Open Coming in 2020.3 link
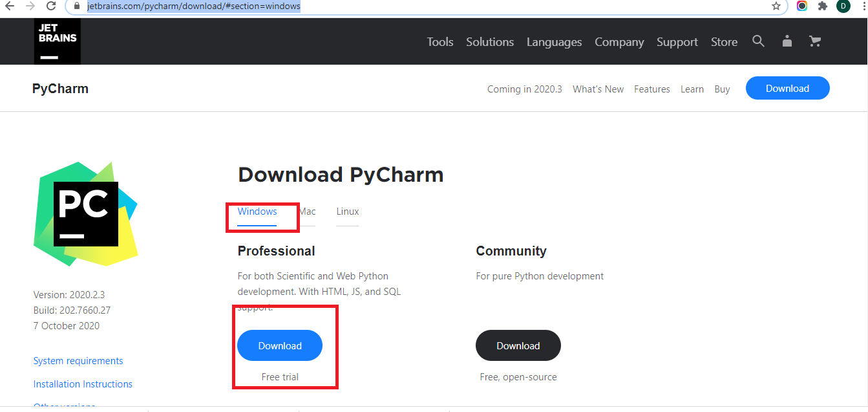The image size is (868, 412). pos(525,89)
